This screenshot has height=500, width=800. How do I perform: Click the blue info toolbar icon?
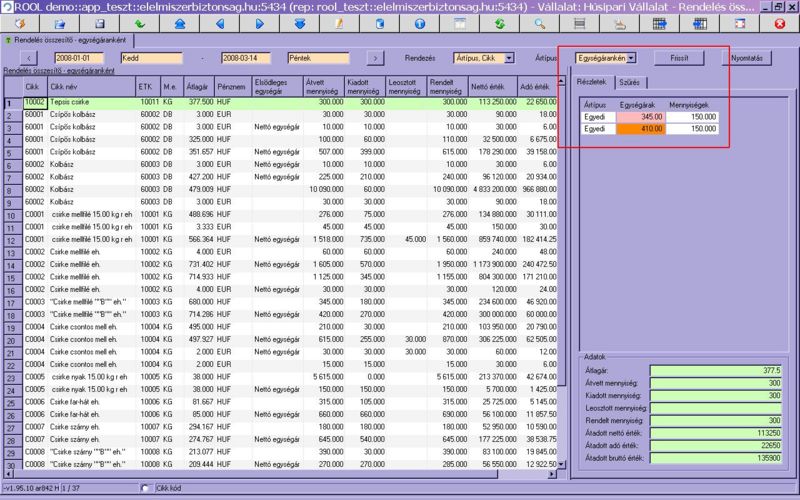click(419, 23)
